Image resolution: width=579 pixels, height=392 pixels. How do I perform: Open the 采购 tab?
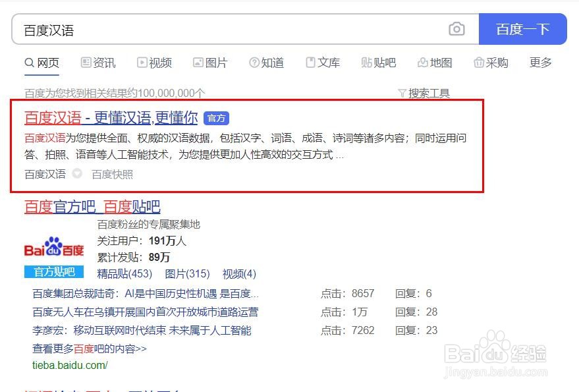click(x=491, y=63)
